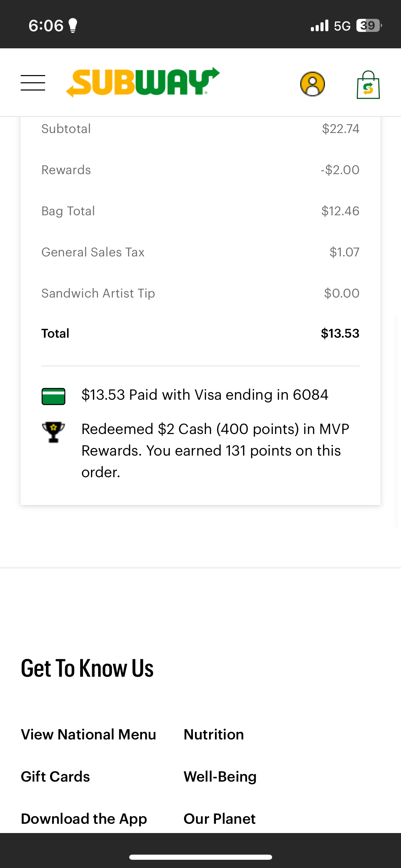Tap the Get To Know Us heading
Screen dimensions: 401x868
[87, 668]
